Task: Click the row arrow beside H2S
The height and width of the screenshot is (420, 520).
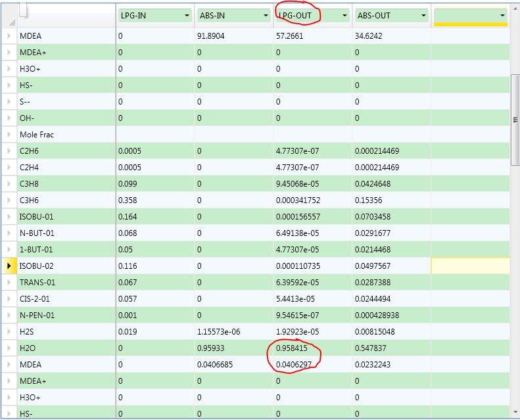Action: [x=9, y=331]
